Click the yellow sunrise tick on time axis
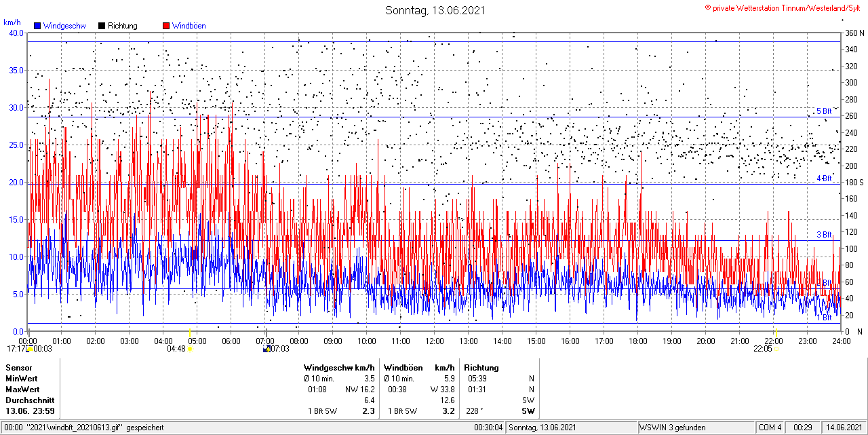Image resolution: width=868 pixels, height=435 pixels. tap(190, 334)
